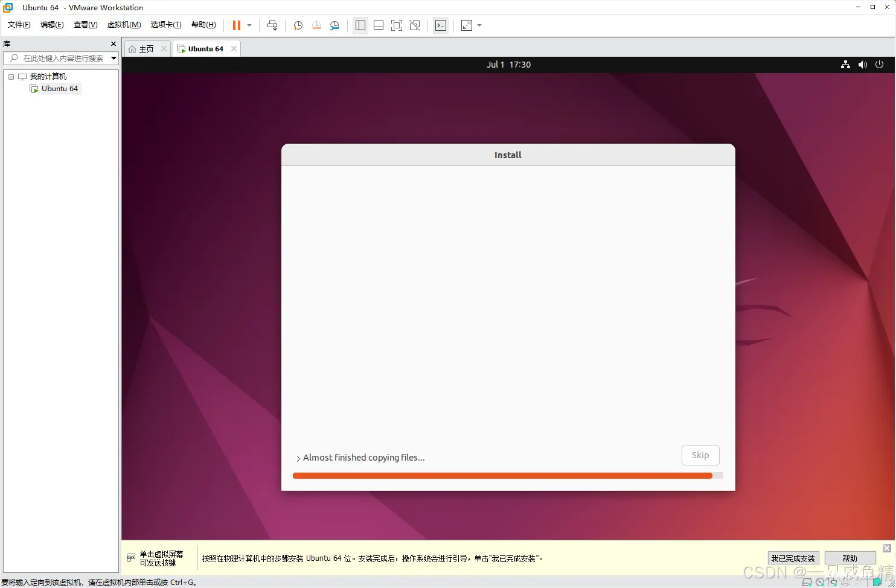
Task: Close the 主页 tab
Action: pyautogui.click(x=164, y=49)
